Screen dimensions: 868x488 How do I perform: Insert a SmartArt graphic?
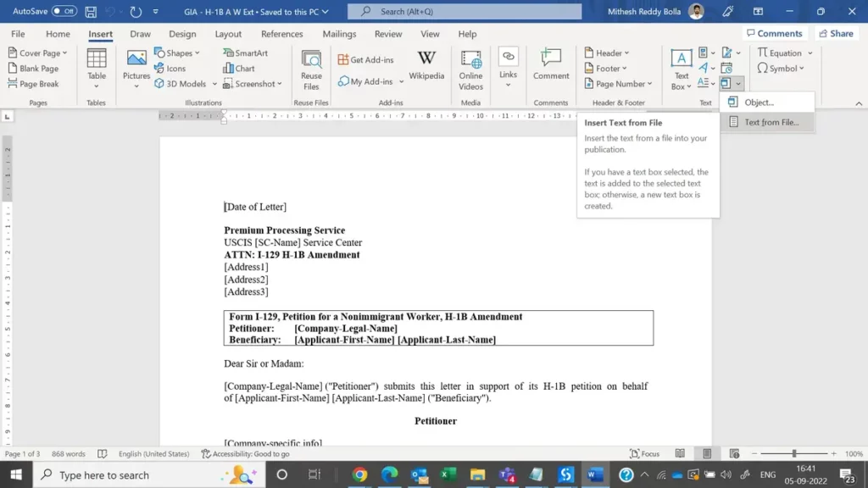pyautogui.click(x=245, y=53)
